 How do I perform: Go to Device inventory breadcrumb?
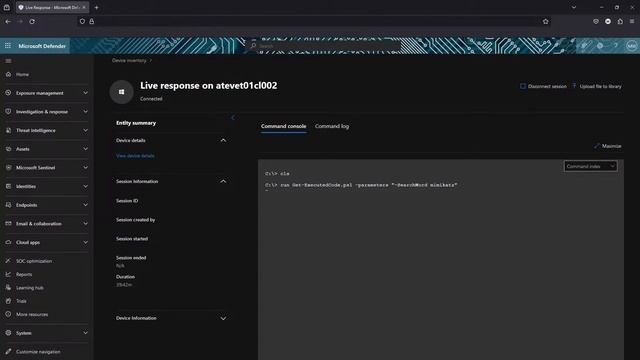(129, 60)
